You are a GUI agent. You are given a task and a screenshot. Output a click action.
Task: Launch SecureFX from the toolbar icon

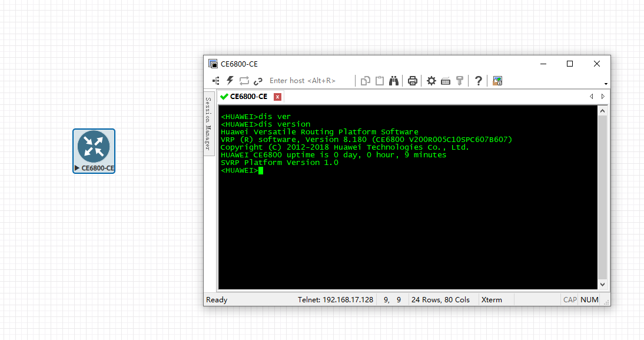pos(497,81)
